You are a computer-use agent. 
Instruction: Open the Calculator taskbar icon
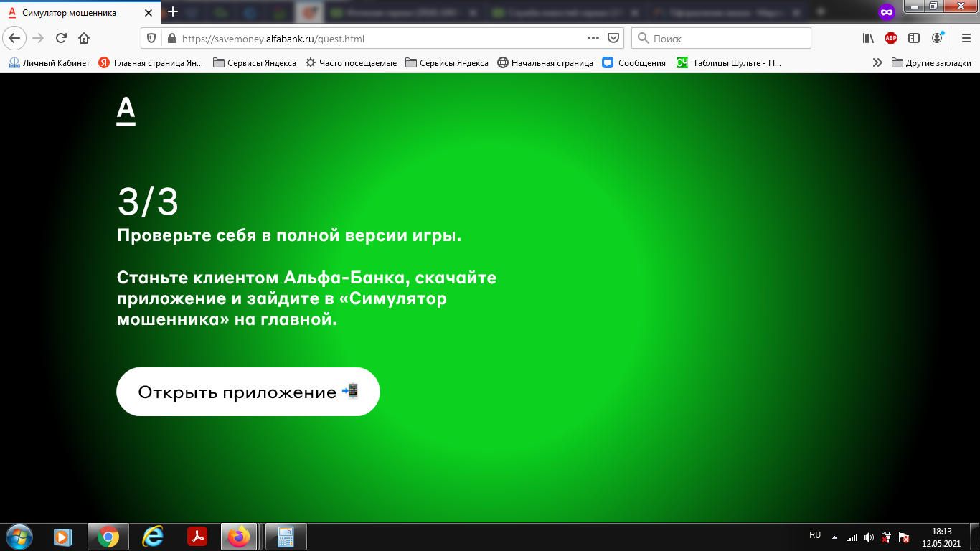point(286,537)
